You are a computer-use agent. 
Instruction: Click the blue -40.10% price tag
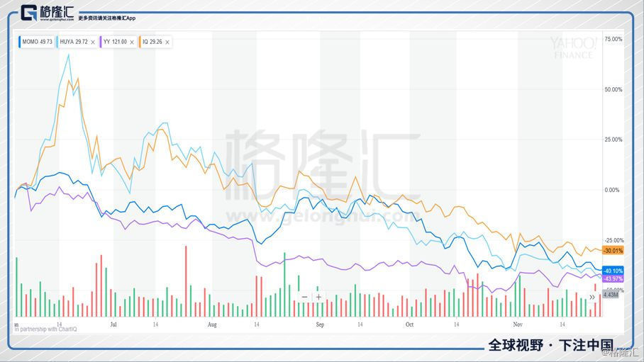(613, 271)
